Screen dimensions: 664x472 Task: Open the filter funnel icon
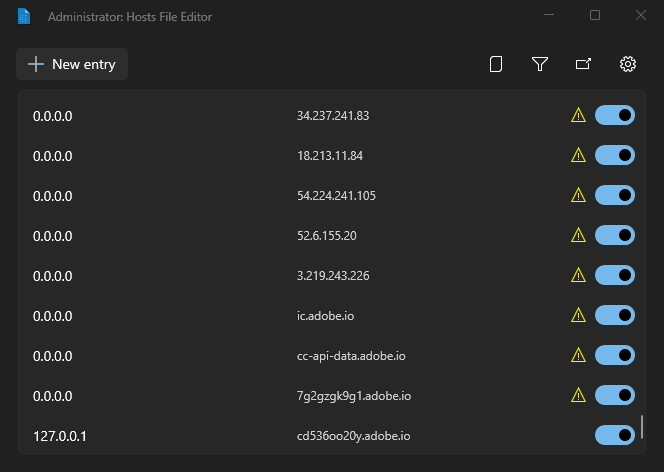point(540,64)
